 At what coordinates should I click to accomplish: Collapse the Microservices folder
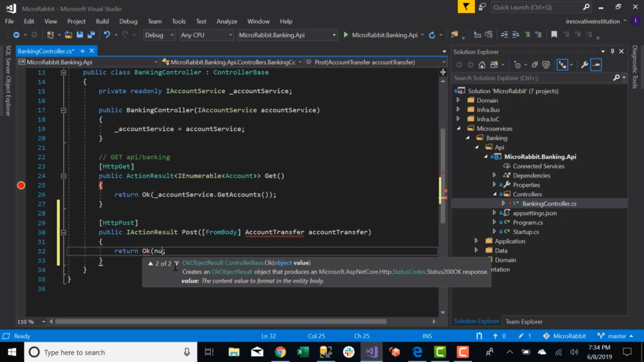tap(458, 128)
